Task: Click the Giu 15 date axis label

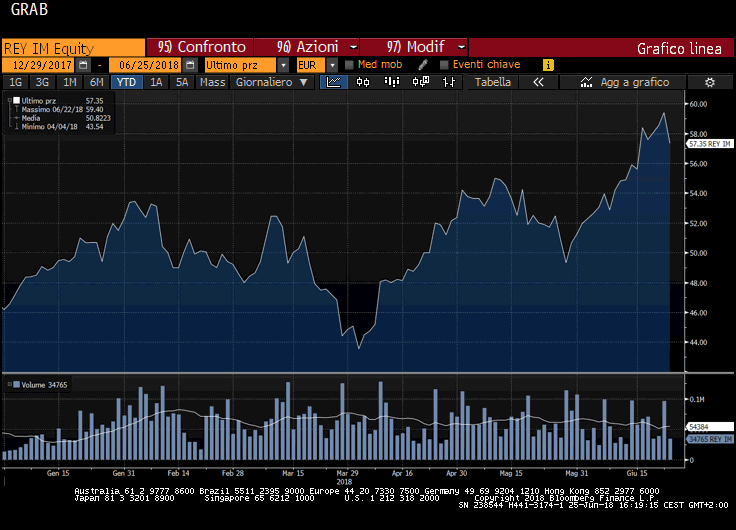Action: (x=637, y=473)
